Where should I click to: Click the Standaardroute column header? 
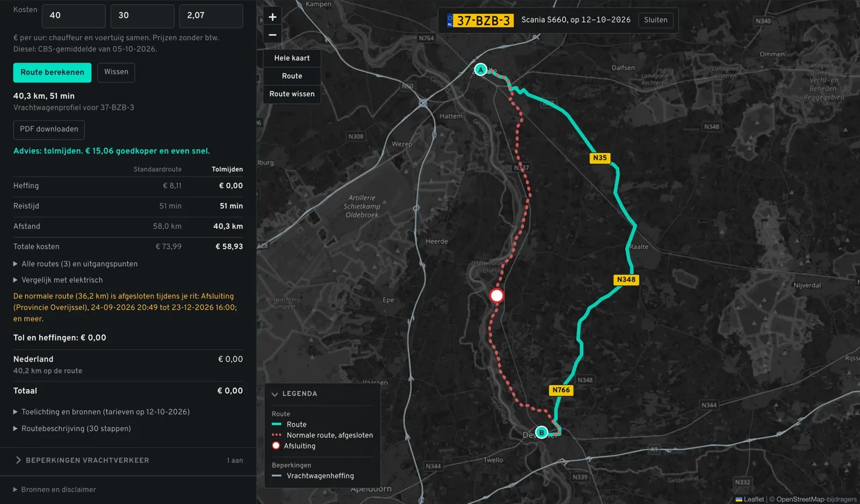coord(157,169)
